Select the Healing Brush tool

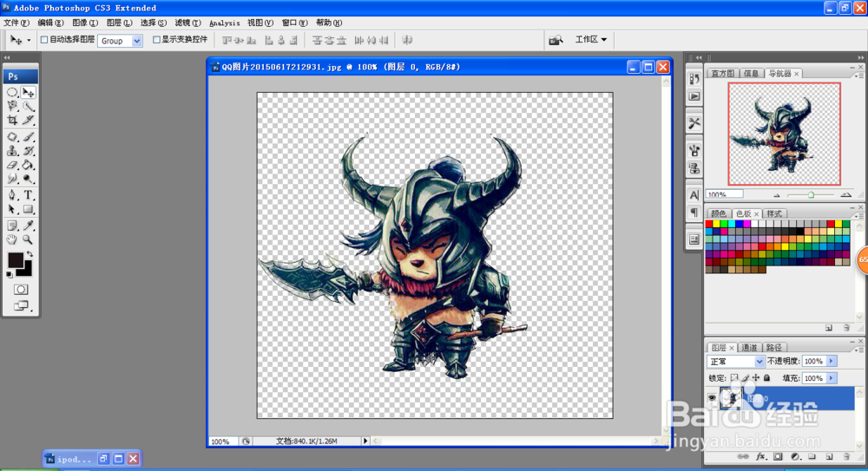[x=12, y=137]
